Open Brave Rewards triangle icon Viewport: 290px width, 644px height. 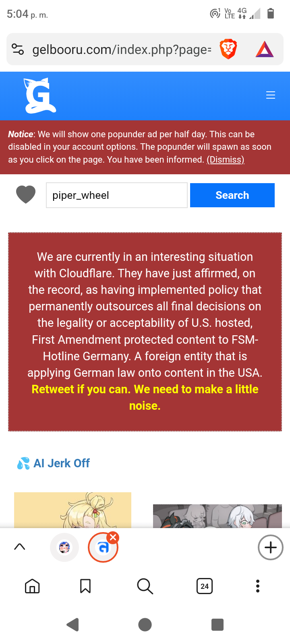coord(265,50)
